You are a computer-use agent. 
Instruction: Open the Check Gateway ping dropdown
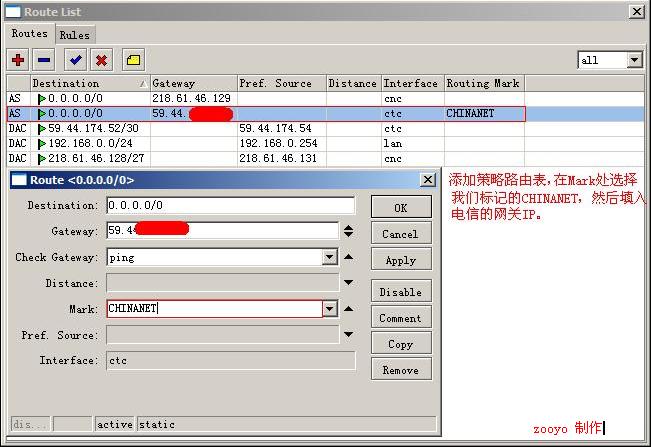point(330,257)
